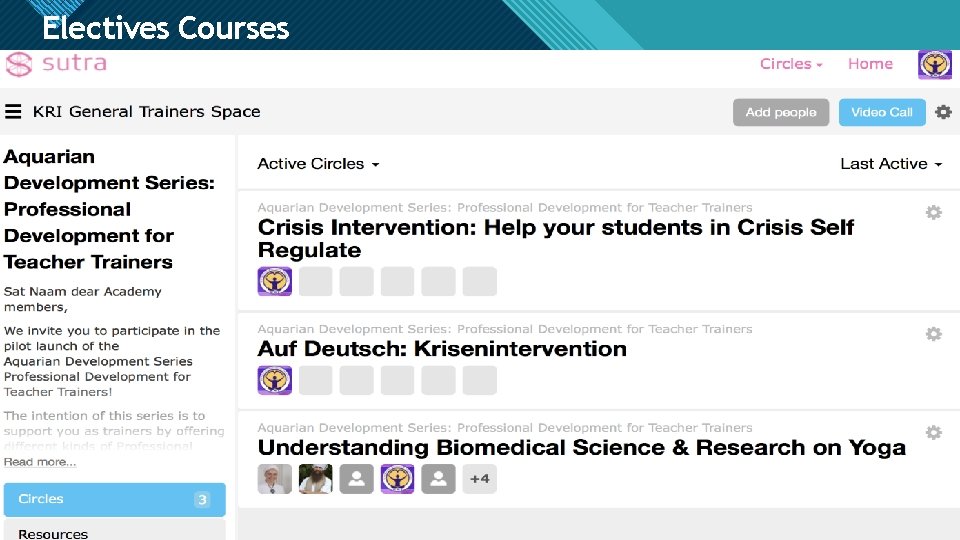Open the Last Active sort dropdown

891,164
